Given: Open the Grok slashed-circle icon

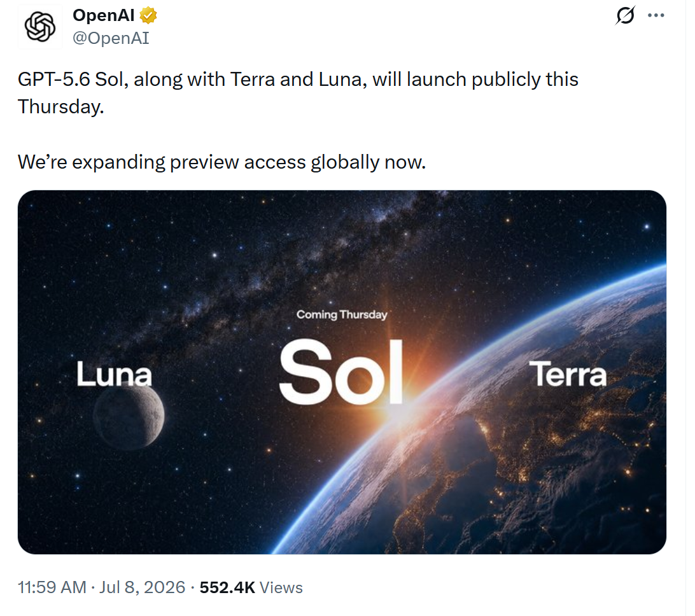Looking at the screenshot, I should coord(626,15).
